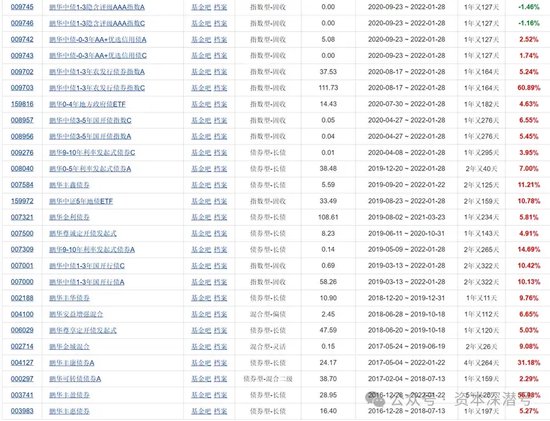The width and height of the screenshot is (550, 421).
Task: Open 档案 link in row 003983
Action: pos(220,411)
